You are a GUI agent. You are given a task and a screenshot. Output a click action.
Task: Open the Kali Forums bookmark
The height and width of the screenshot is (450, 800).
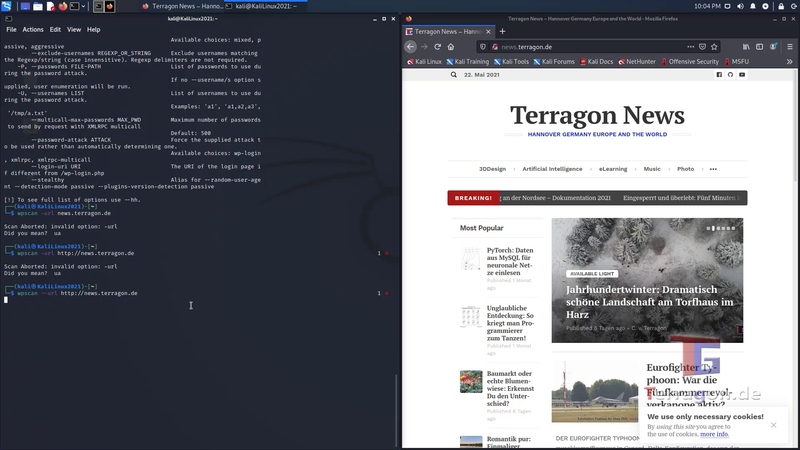click(x=554, y=62)
